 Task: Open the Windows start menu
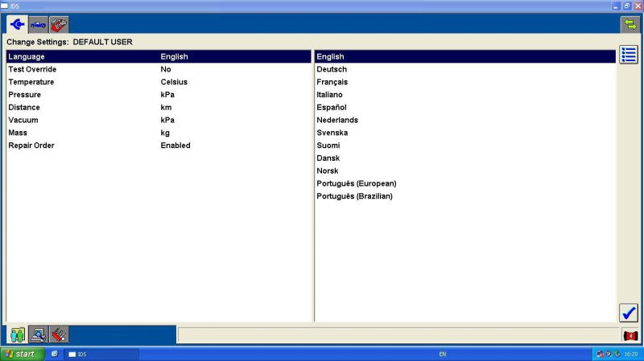point(23,354)
